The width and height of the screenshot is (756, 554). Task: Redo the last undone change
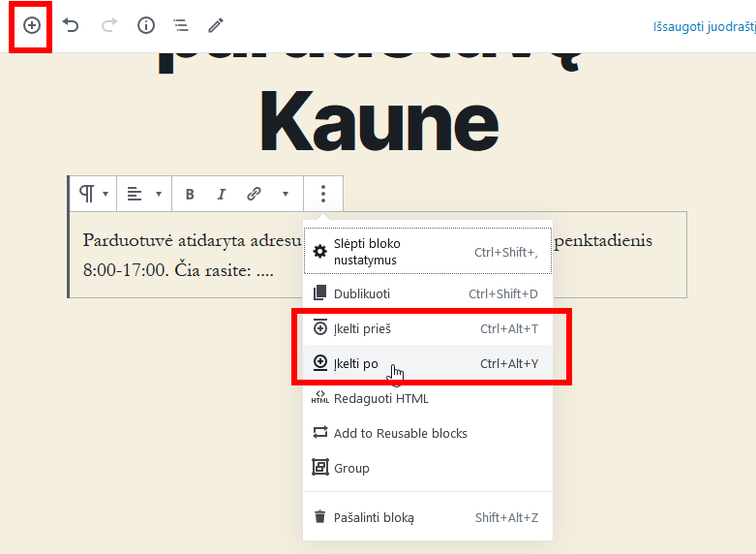[x=109, y=25]
